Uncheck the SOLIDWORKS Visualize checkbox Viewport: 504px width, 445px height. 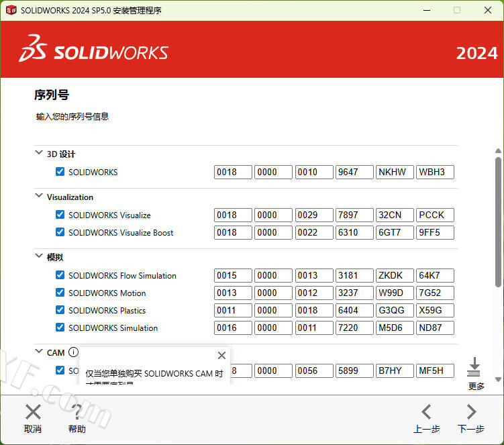(x=60, y=215)
